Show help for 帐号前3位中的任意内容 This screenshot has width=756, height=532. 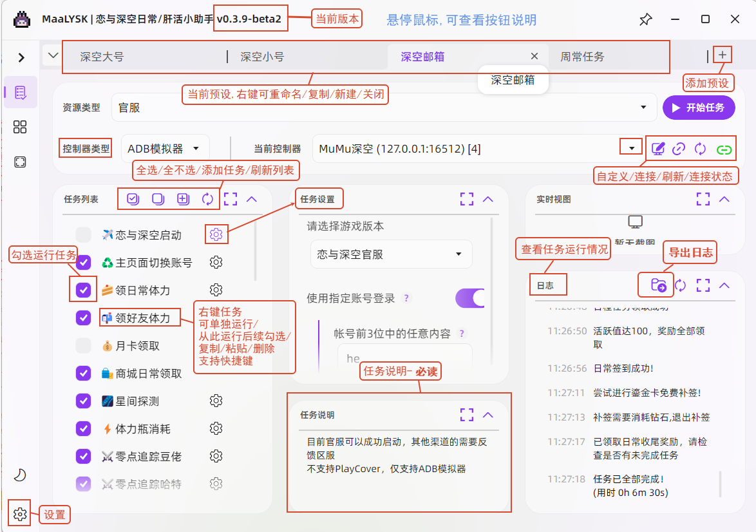pos(462,333)
